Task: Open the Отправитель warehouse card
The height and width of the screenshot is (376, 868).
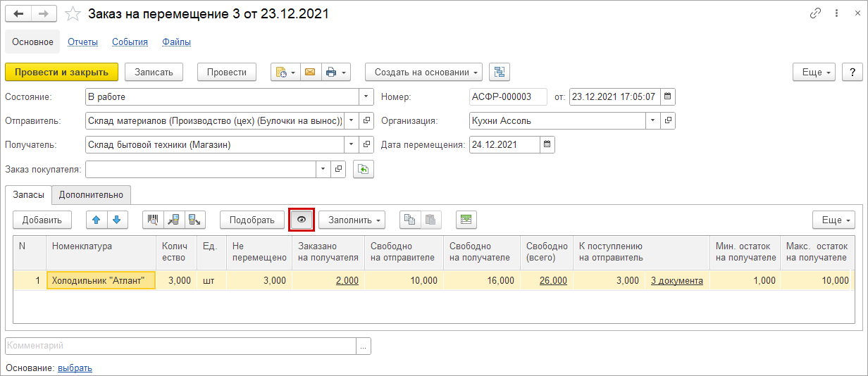Action: [x=366, y=120]
